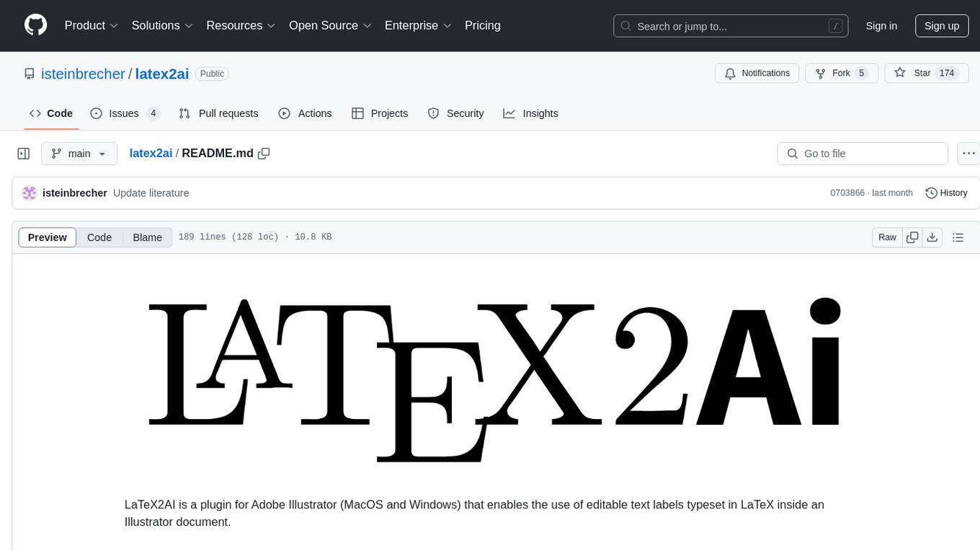980x551 pixels.
Task: Click the LaTeX2AI logo image
Action: tap(494, 380)
